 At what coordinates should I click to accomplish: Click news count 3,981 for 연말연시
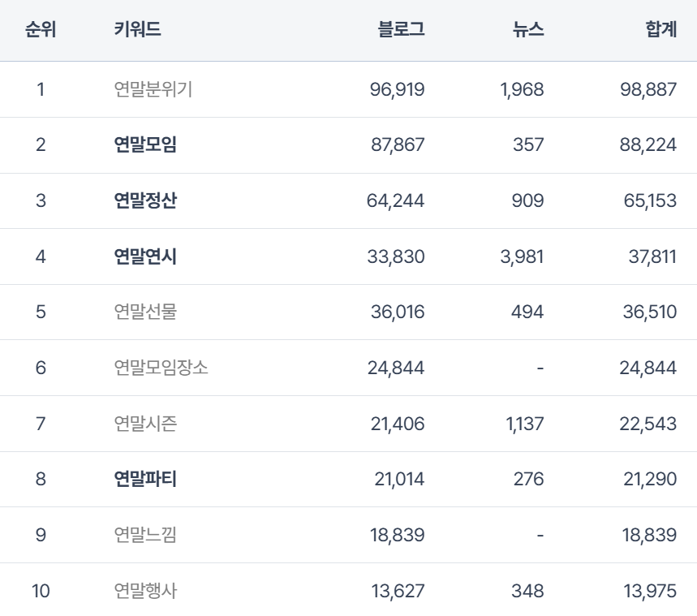(523, 256)
